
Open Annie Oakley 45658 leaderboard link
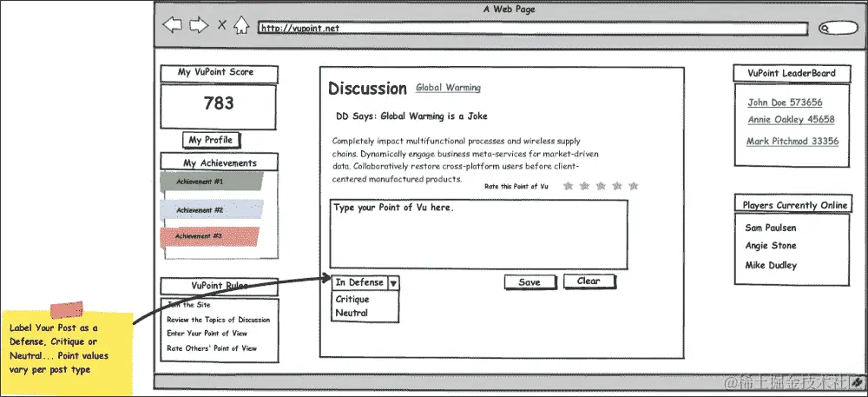(791, 120)
